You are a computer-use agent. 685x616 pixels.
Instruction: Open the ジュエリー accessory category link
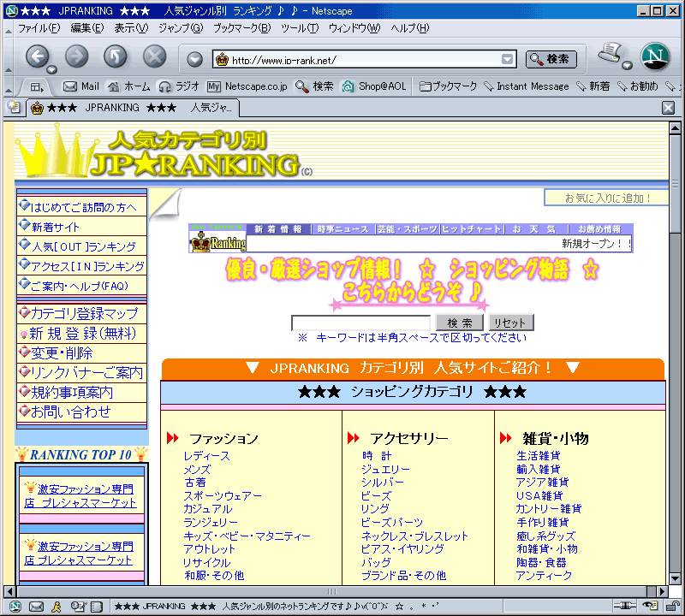click(x=385, y=470)
